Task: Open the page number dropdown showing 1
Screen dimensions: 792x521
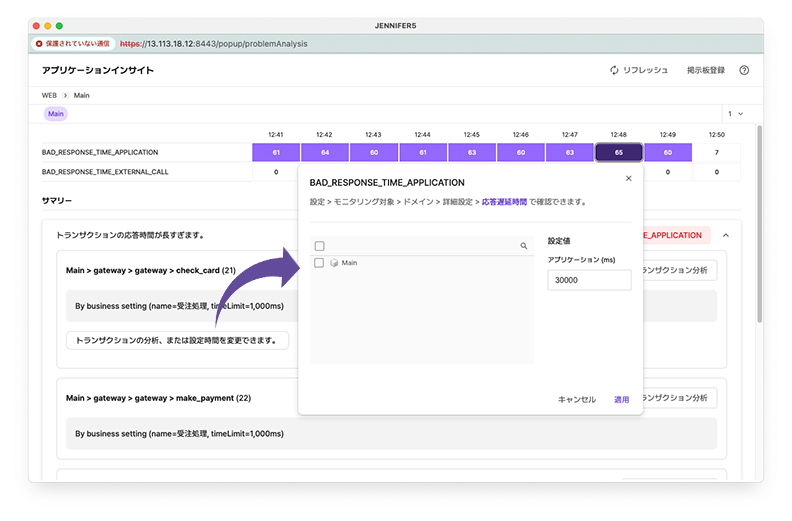Action: [x=735, y=114]
